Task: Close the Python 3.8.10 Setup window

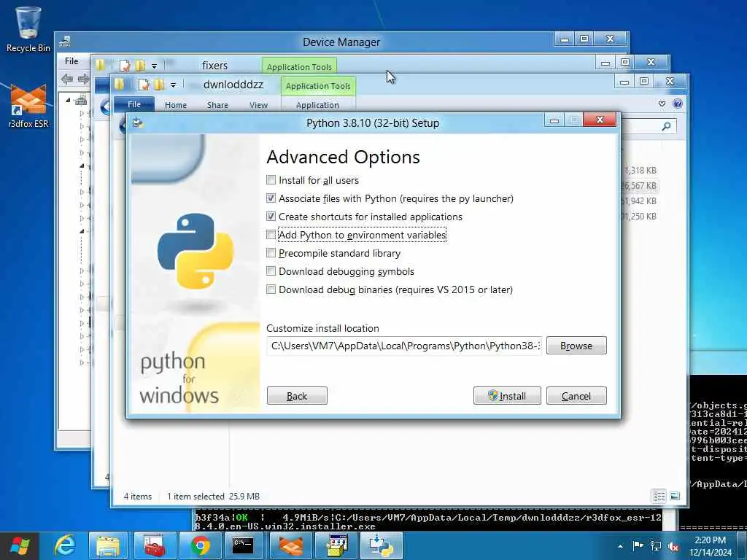Action: [x=600, y=120]
